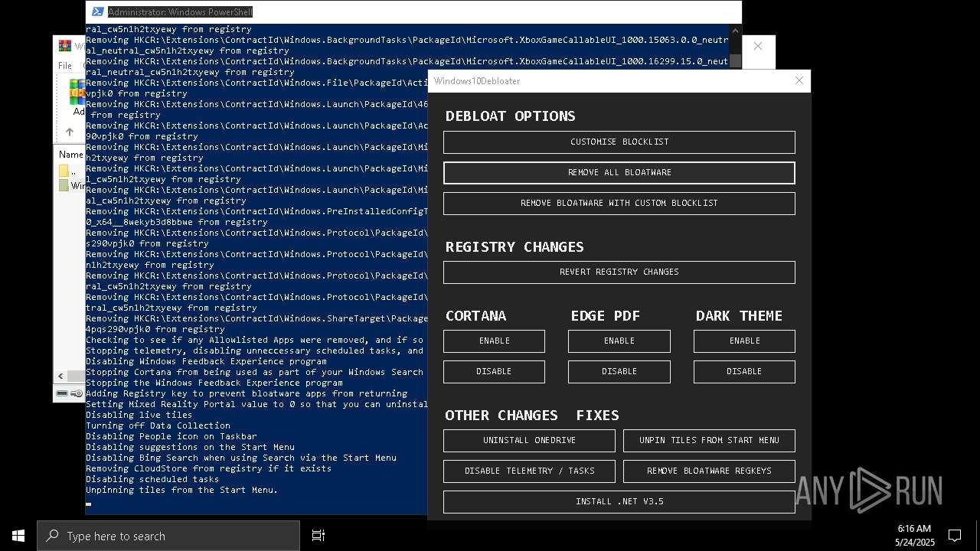Enable Cortana
Viewport: 980px width, 551px height.
[494, 341]
